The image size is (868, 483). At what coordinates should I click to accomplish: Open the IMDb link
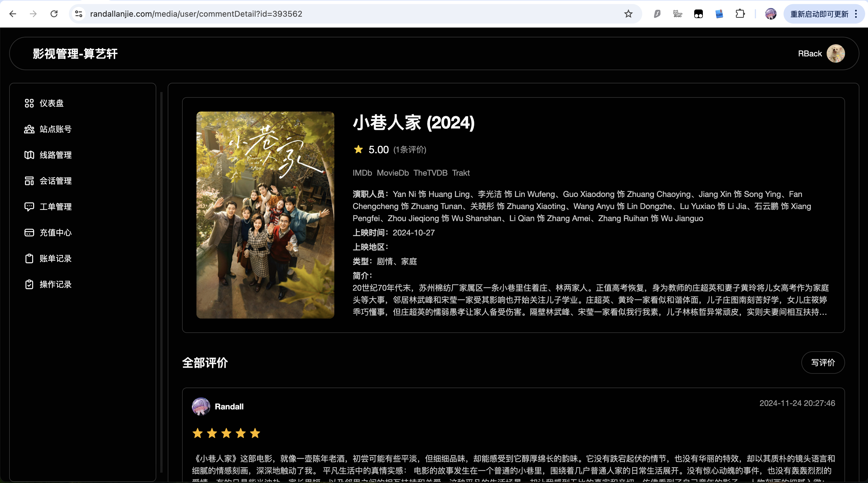[x=362, y=173]
